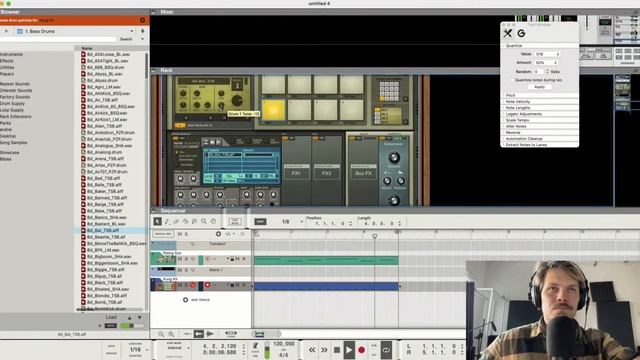Click Play in the transport bar
Screen dimensions: 640x360
349,350
